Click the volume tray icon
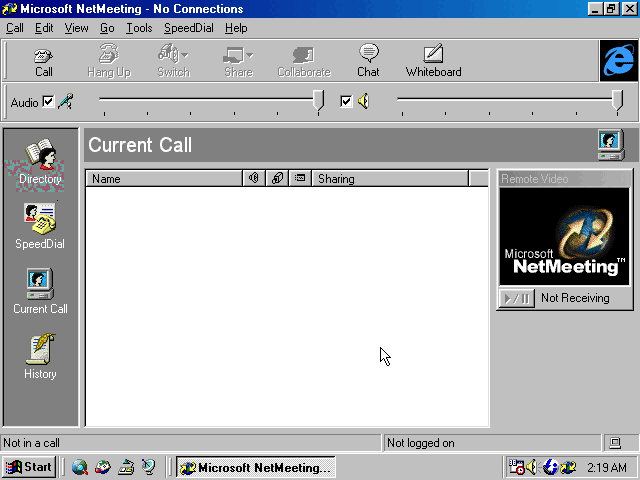640x480 pixels. [531, 467]
